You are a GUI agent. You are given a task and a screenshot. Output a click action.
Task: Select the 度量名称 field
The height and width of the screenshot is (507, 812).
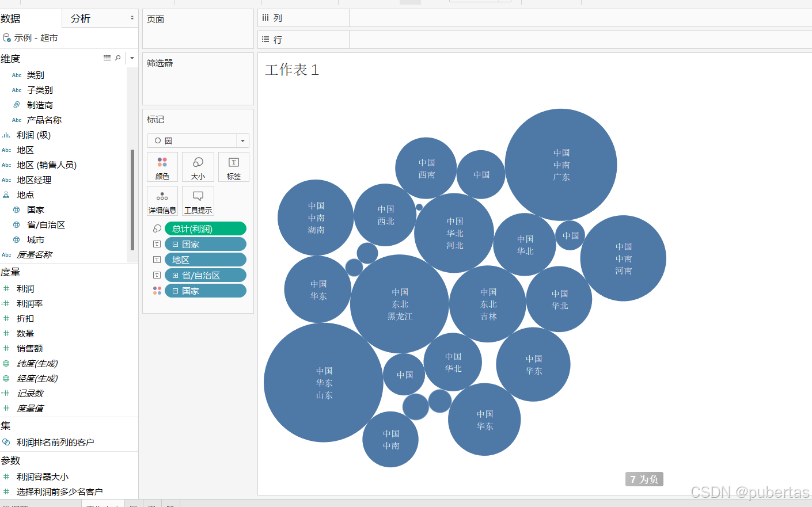click(34, 255)
